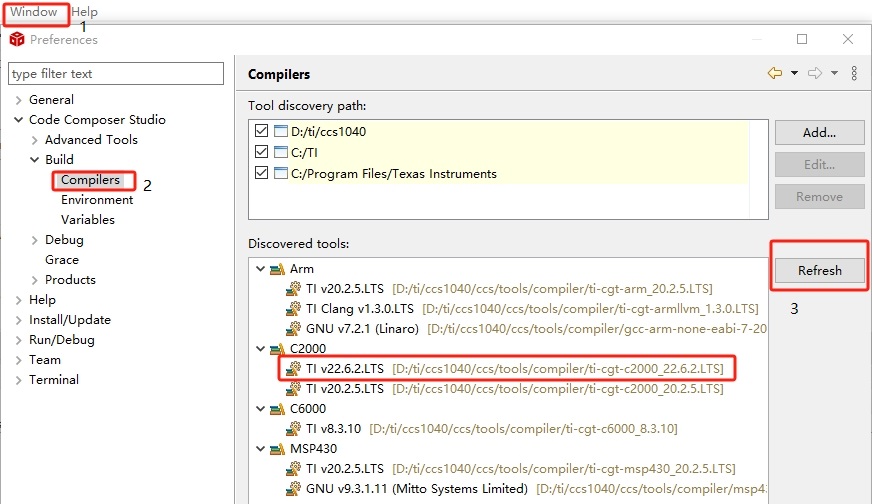Viewport: 872px width, 504px height.
Task: Open the Help menu in menu bar
Action: click(x=85, y=12)
